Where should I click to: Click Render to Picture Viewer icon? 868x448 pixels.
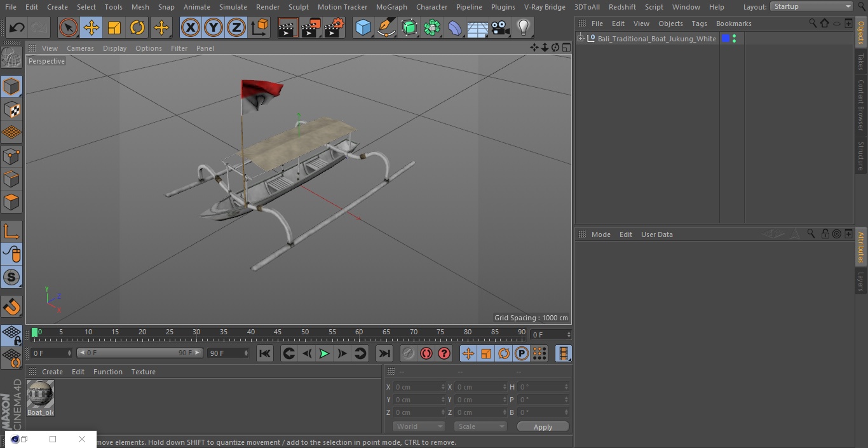(x=311, y=27)
